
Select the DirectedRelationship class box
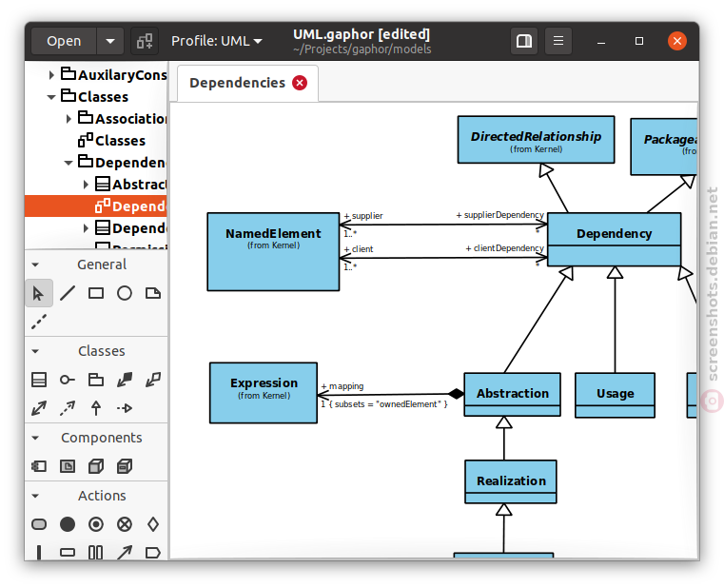(x=536, y=140)
